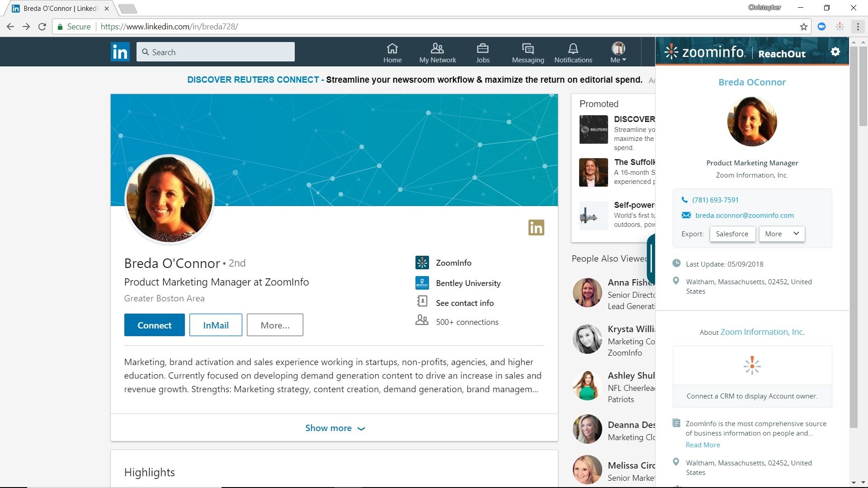Bookmark this page with the star icon

pos(803,27)
